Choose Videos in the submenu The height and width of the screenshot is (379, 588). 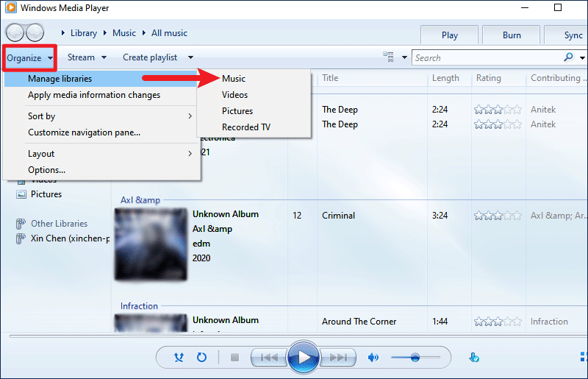[234, 95]
